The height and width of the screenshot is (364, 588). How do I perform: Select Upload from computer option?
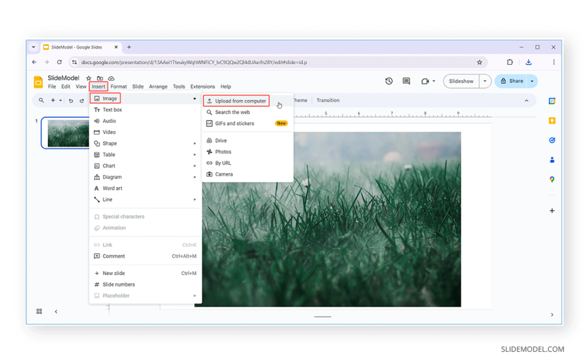(240, 101)
